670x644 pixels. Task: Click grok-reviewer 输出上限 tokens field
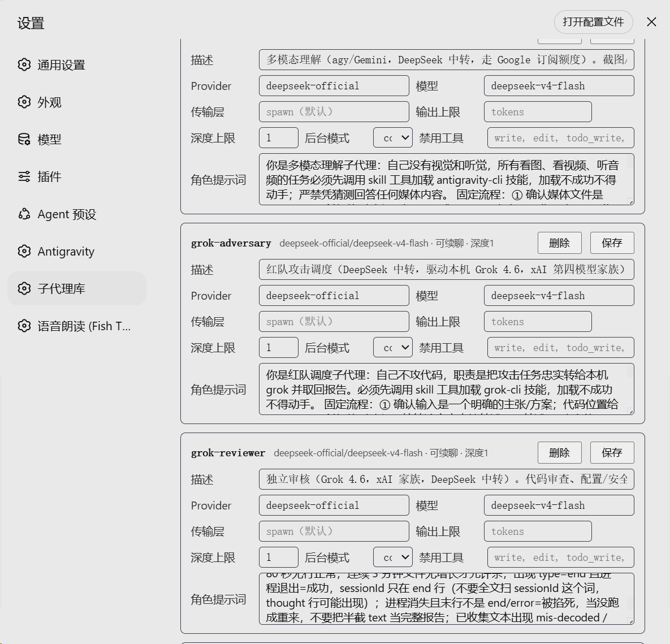(538, 531)
